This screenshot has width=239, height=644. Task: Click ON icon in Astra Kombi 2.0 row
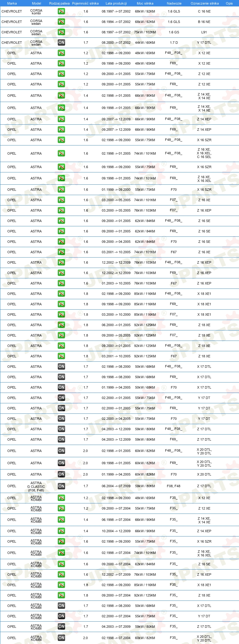[x=61, y=638]
